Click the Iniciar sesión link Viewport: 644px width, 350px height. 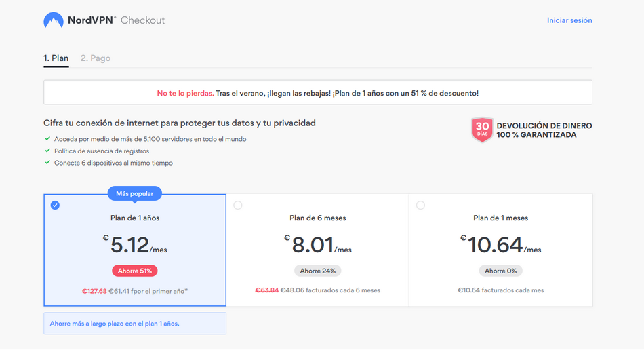[569, 20]
